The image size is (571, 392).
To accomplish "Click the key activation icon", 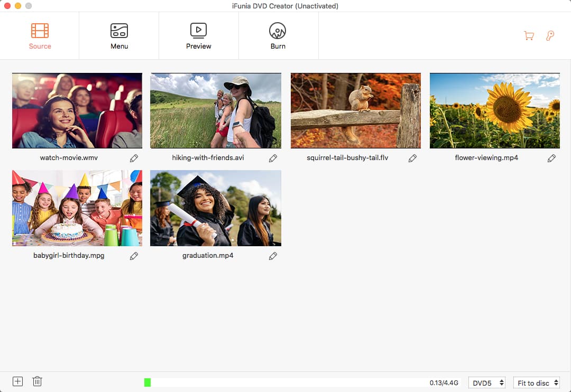I will point(550,36).
